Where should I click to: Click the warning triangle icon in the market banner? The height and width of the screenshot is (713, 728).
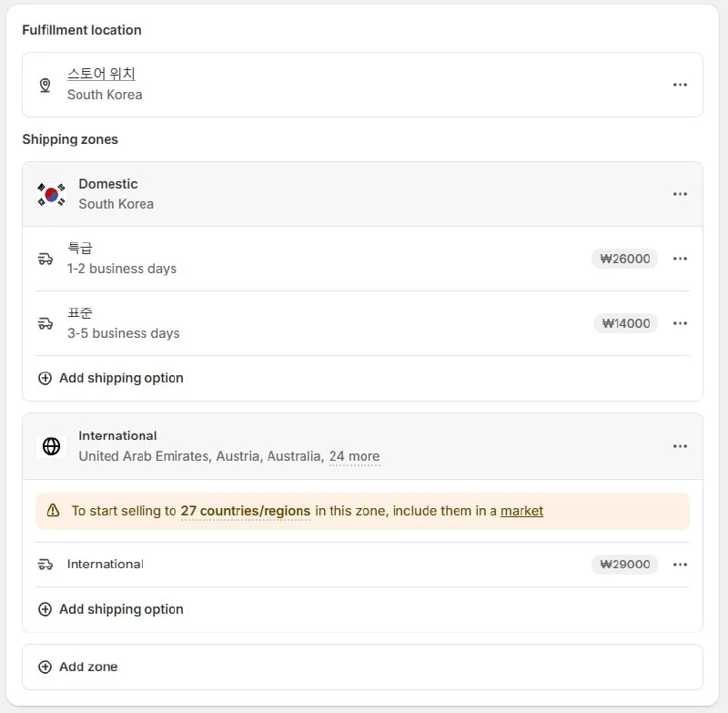pyautogui.click(x=54, y=511)
